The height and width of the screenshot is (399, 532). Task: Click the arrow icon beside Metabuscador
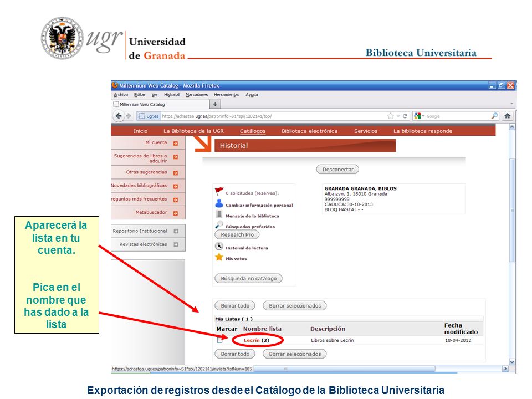tap(176, 213)
